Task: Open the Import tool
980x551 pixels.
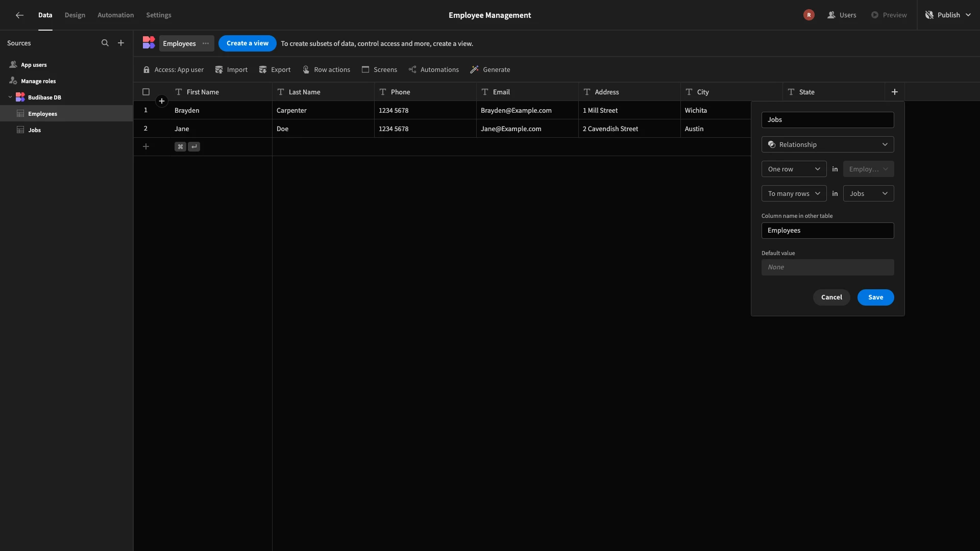Action: 231,70
